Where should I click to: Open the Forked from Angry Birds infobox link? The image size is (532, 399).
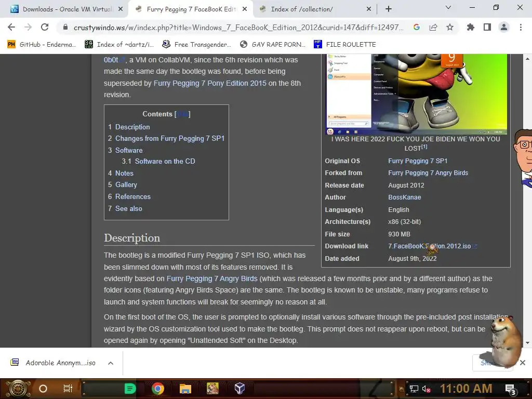(428, 172)
